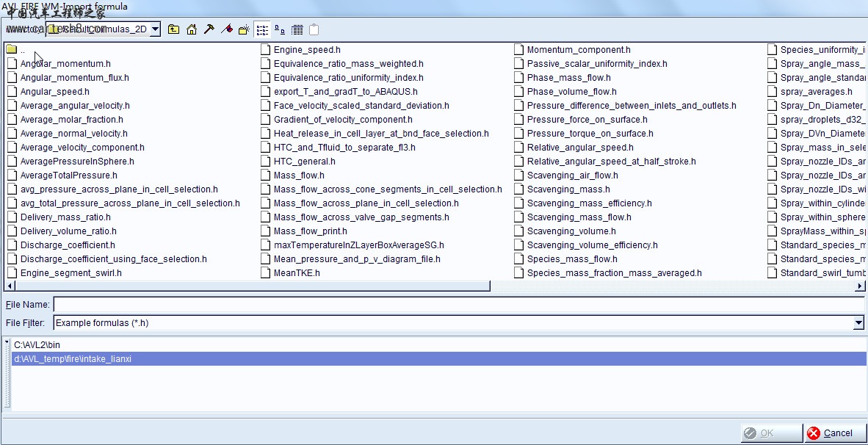
Task: Select Equivalence_ratio_mass_weighted.h file
Action: [342, 64]
